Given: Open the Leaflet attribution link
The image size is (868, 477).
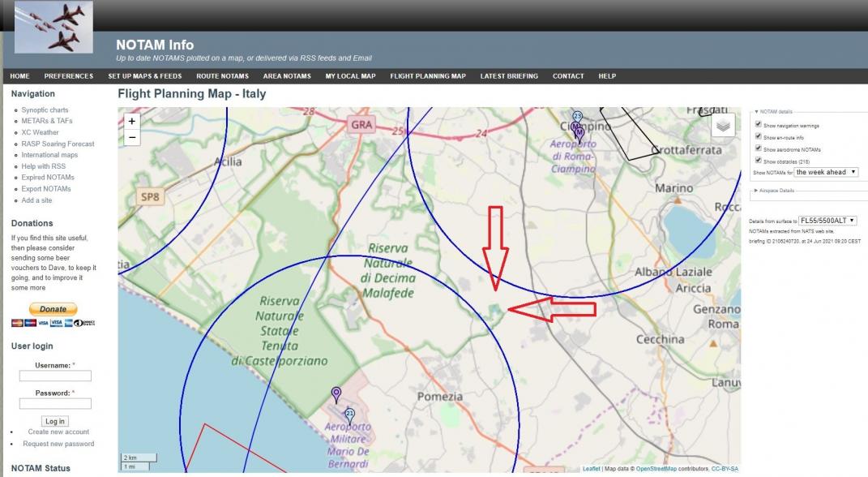Looking at the screenshot, I should pos(591,469).
